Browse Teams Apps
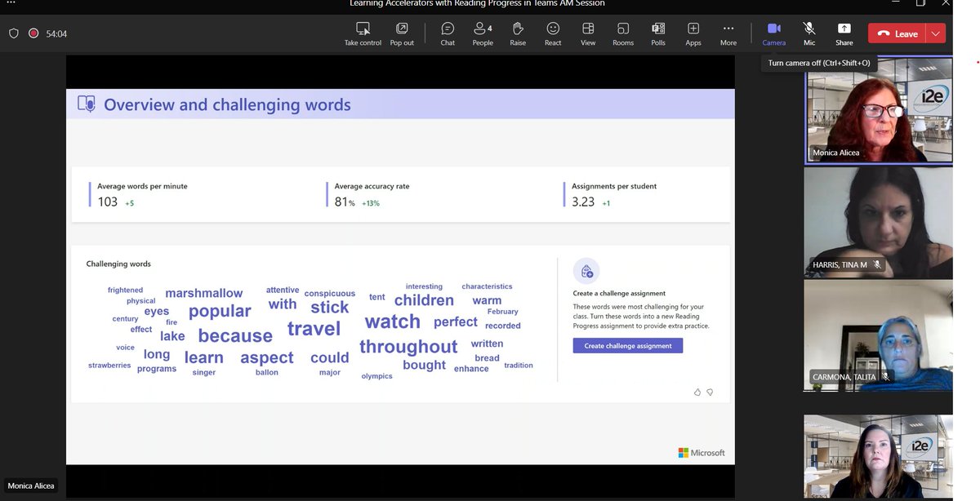The height and width of the screenshot is (501, 980). tap(693, 33)
